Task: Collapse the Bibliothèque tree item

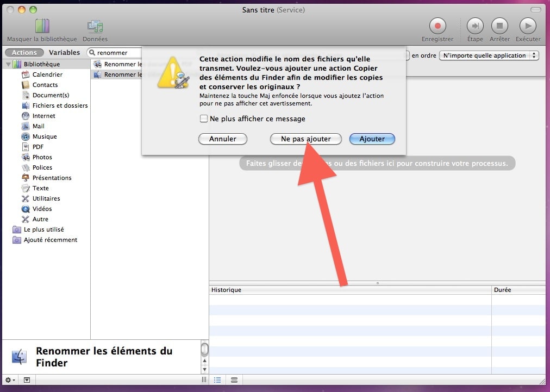Action: (x=8, y=64)
